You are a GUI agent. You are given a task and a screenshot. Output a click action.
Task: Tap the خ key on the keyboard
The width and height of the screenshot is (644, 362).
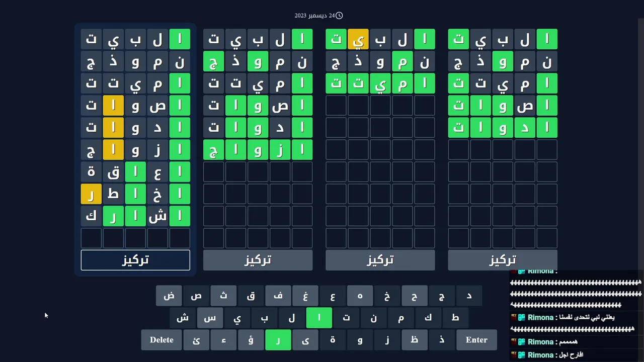pyautogui.click(x=387, y=296)
